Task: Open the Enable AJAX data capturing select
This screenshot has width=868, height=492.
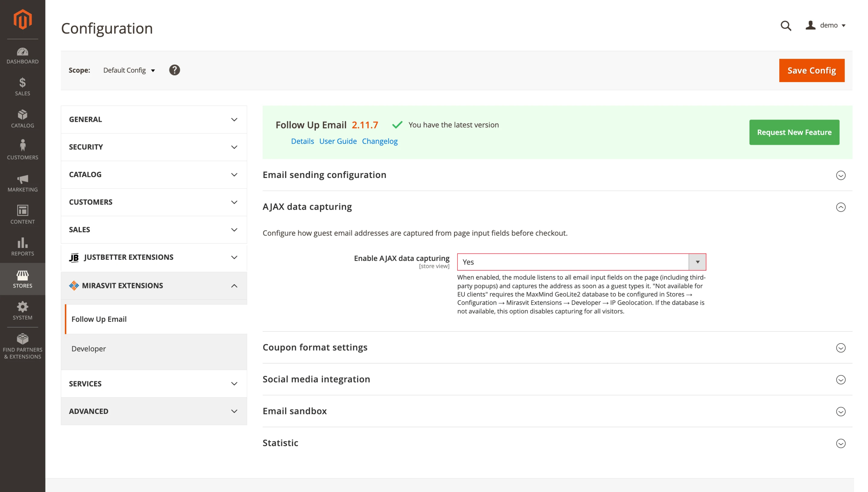Action: pos(581,262)
